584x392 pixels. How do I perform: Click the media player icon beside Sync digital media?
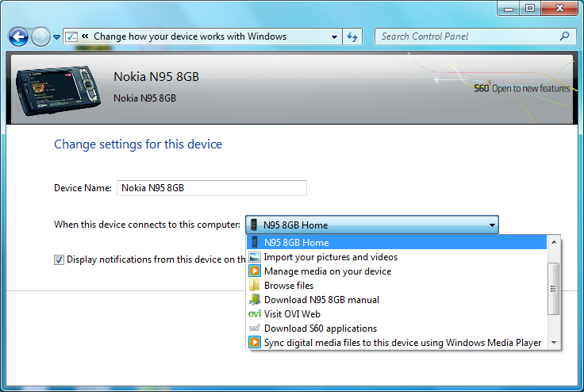click(x=255, y=342)
